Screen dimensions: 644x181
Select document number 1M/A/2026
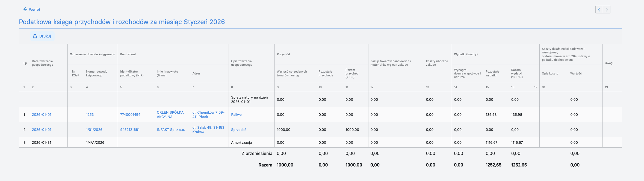(x=95, y=143)
